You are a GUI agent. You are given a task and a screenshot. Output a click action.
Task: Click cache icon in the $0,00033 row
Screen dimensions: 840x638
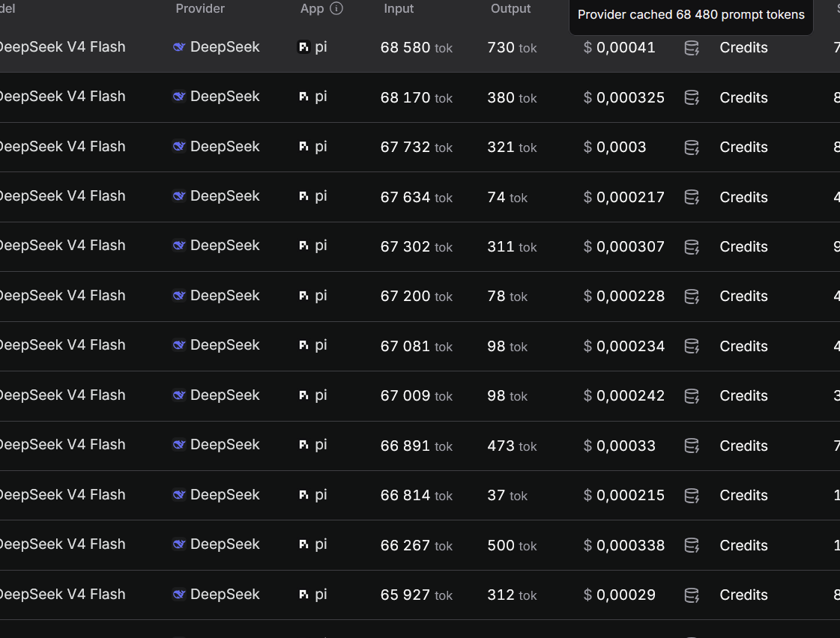692,446
